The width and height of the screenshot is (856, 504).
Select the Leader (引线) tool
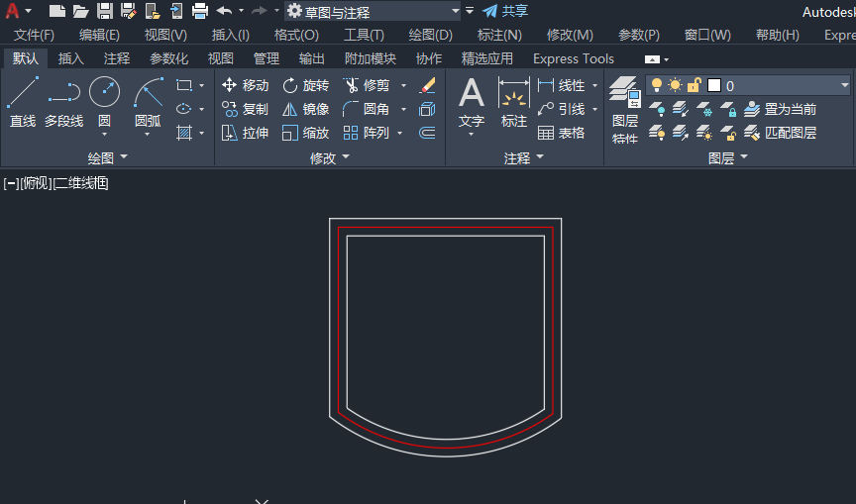pyautogui.click(x=561, y=109)
